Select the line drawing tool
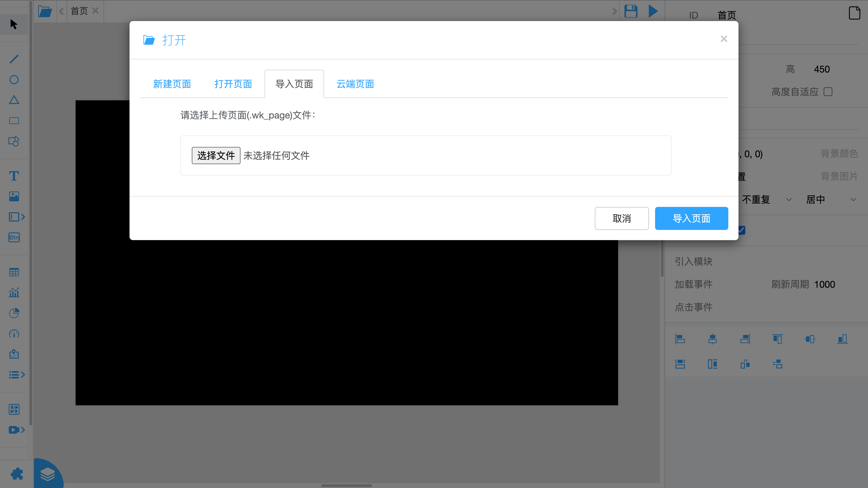Screen dimensions: 868x488 14,59
